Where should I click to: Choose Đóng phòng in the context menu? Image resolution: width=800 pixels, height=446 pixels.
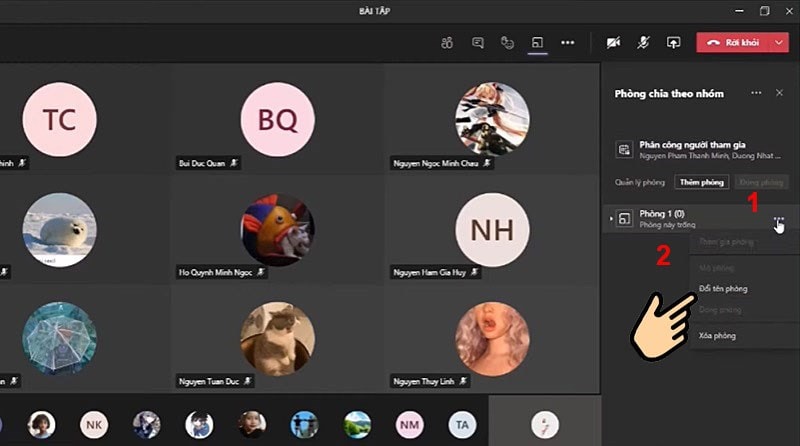point(720,310)
